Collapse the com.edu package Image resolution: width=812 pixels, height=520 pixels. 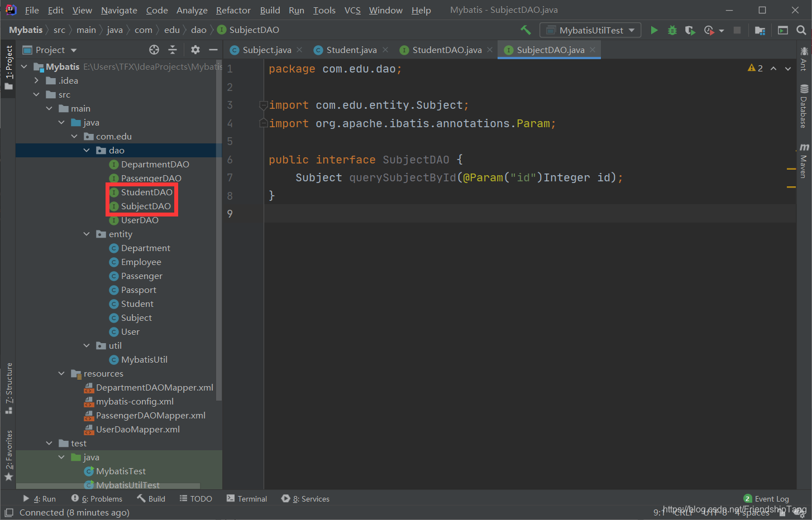pyautogui.click(x=74, y=136)
